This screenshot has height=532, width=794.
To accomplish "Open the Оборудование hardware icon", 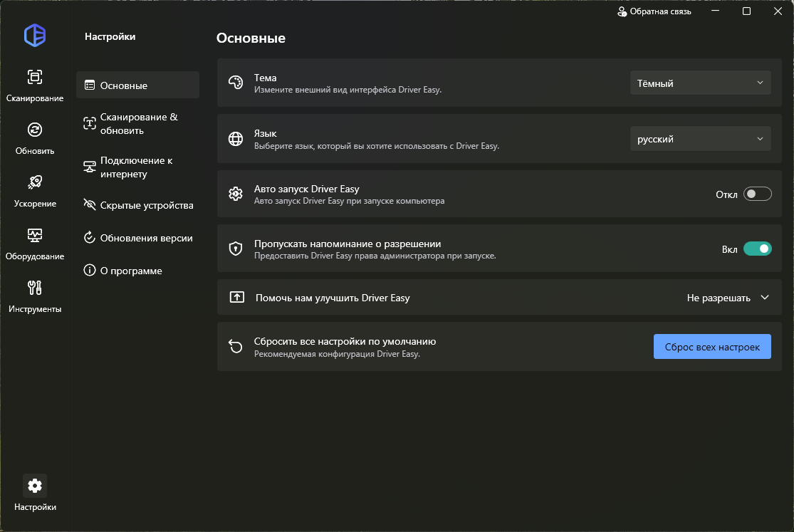I will pos(35,236).
